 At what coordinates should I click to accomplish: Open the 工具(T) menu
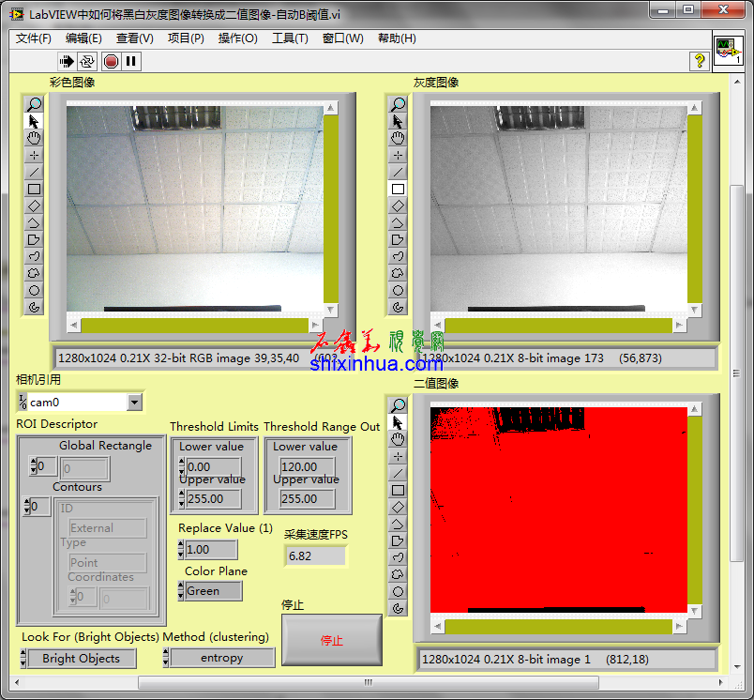coord(290,38)
